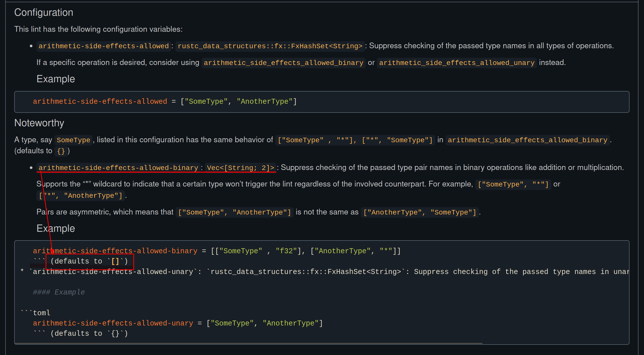Click the arithmetic-side-effects-allowed-binary code block line
This screenshot has width=644, height=355.
click(217, 251)
